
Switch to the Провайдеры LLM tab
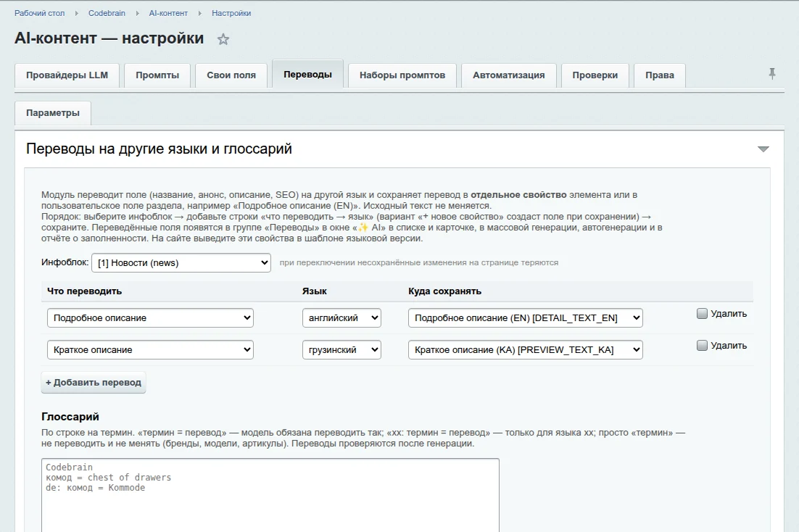(67, 75)
